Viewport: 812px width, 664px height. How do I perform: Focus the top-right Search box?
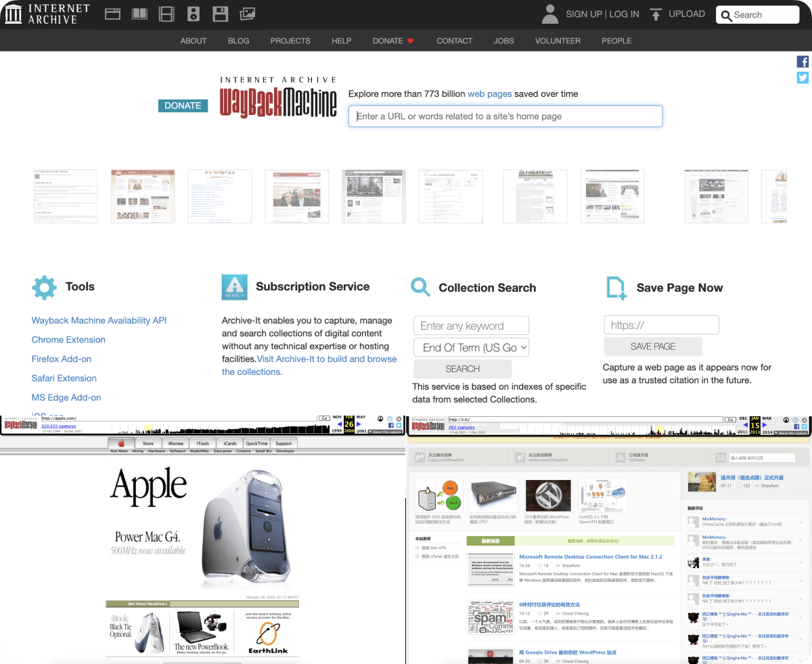[758, 15]
